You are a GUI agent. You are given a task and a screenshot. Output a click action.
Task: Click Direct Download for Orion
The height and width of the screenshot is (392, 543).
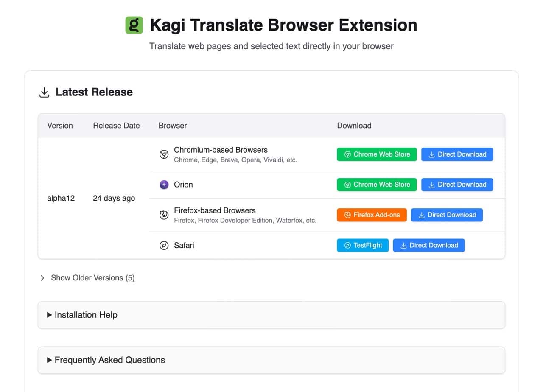(457, 185)
